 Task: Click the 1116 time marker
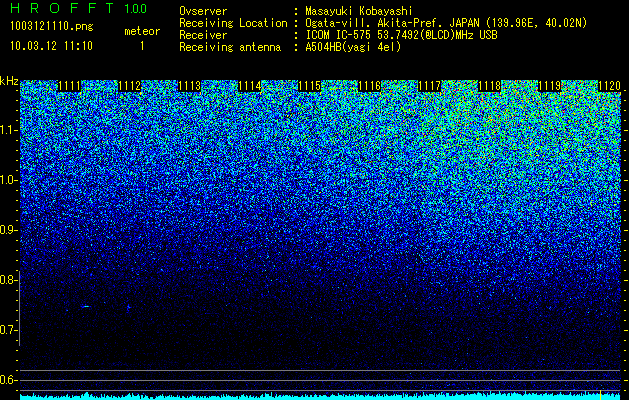pos(369,86)
